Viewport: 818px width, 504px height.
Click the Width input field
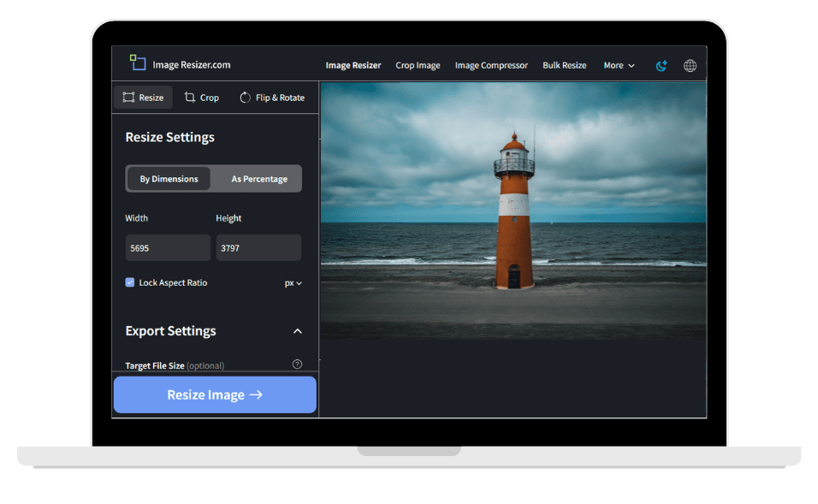(168, 246)
